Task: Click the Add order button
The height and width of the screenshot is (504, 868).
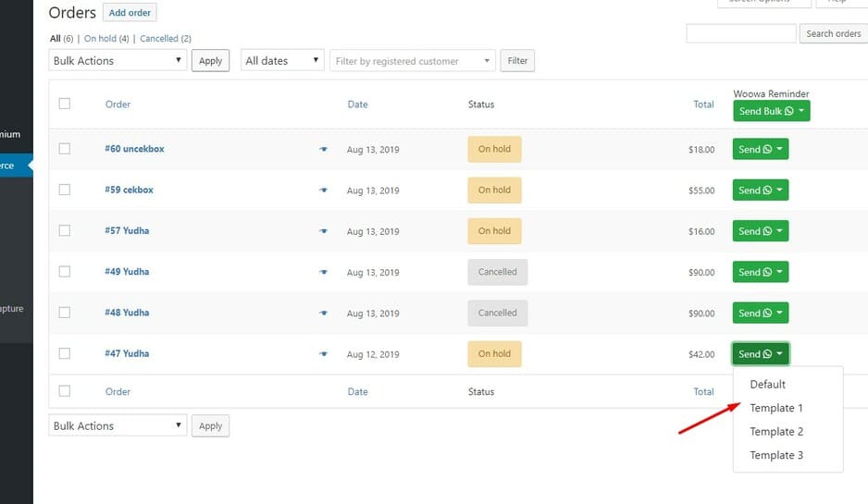Action: tap(130, 13)
